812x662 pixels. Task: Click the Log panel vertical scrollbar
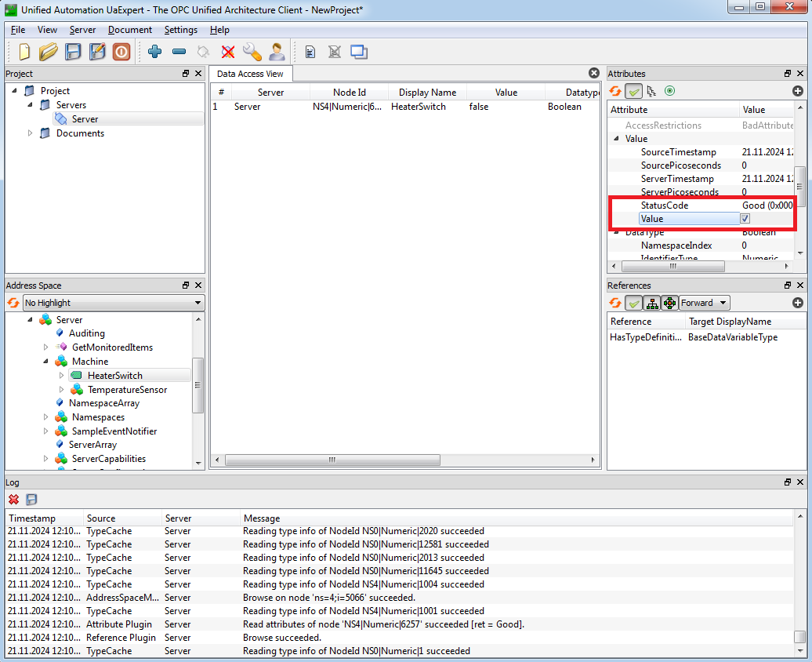coord(800,584)
